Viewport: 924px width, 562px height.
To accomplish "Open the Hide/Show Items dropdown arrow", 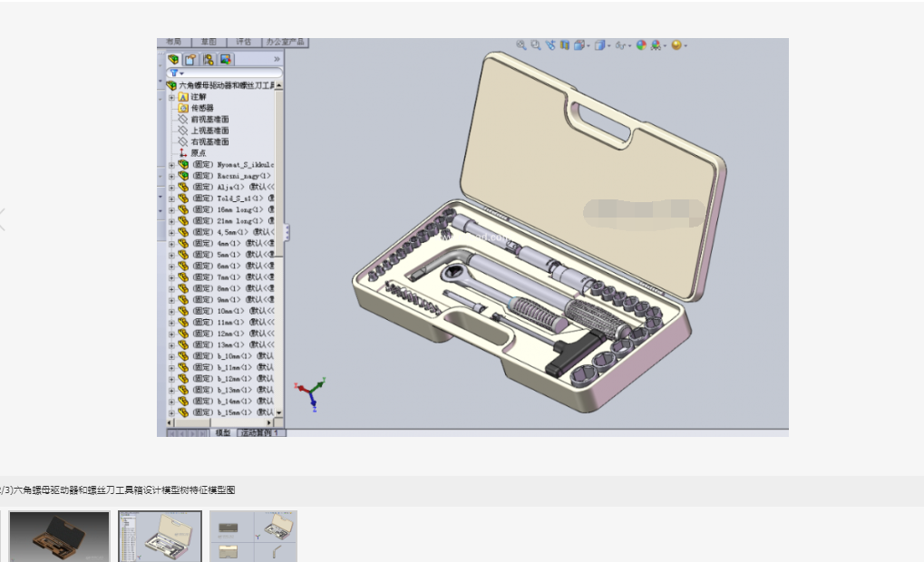I will coord(629,46).
